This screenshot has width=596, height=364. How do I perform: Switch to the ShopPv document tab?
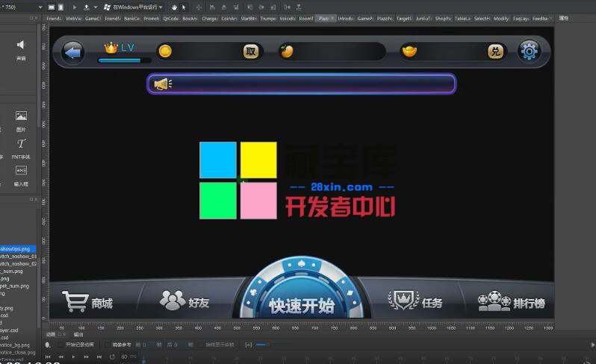pos(443,18)
